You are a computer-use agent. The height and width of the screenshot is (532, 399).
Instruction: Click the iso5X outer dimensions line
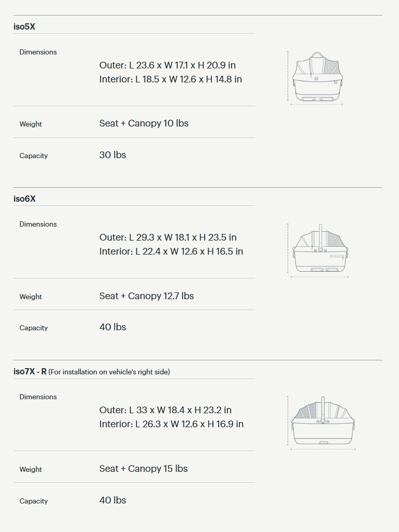tap(167, 65)
